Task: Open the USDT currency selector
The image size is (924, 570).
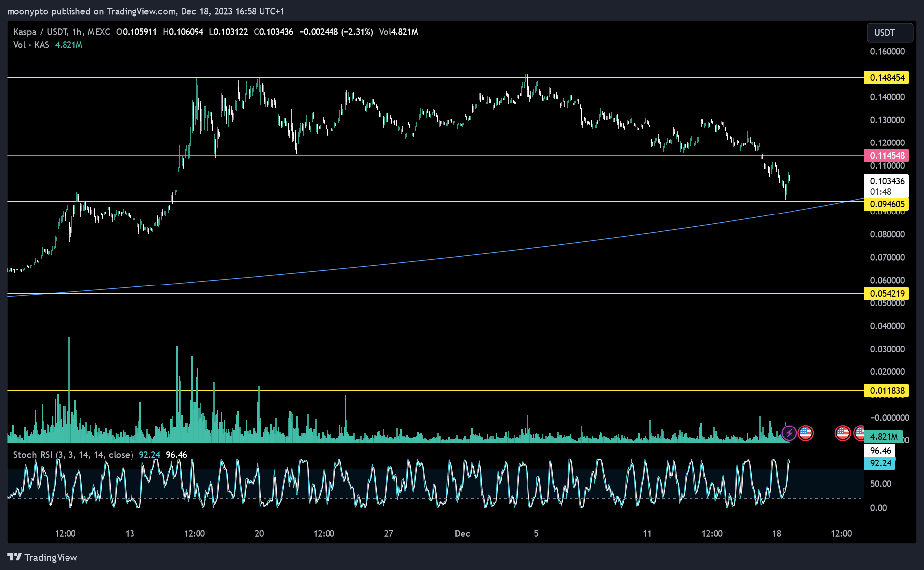Action: 890,33
